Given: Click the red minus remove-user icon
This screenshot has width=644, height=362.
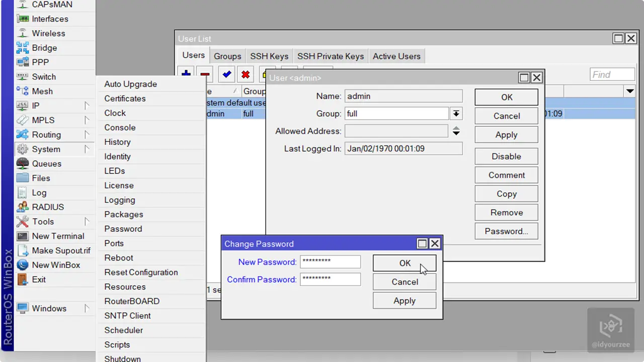Looking at the screenshot, I should (205, 74).
